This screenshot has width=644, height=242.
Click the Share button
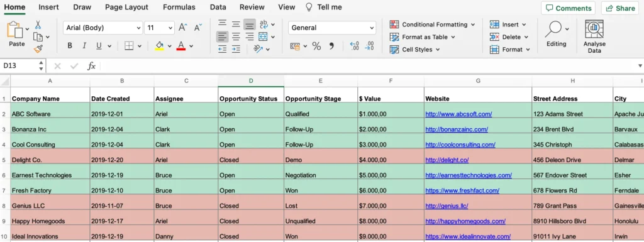(619, 8)
